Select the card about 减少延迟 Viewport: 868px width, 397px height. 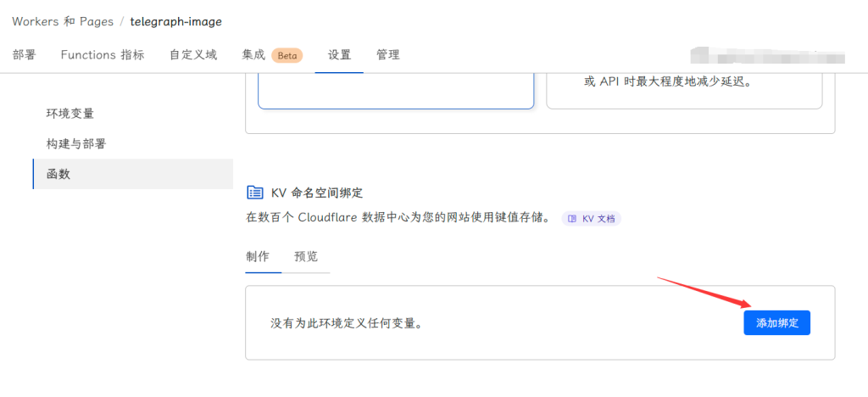(684, 91)
